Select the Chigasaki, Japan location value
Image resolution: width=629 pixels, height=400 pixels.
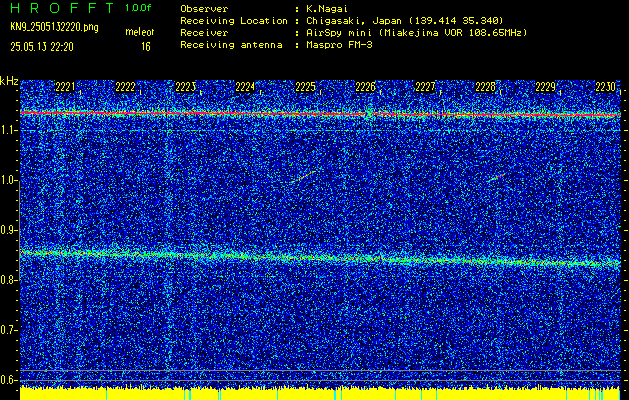(x=404, y=21)
